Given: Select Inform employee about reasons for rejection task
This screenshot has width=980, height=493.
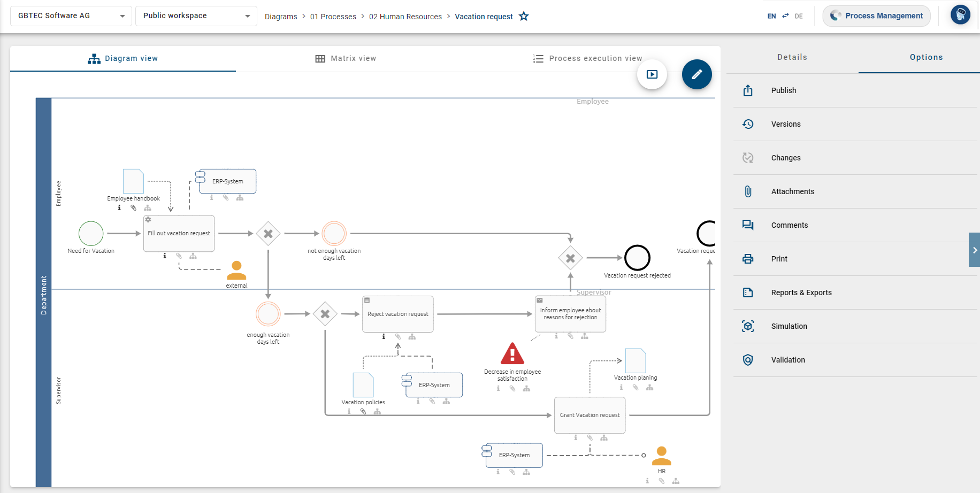Looking at the screenshot, I should click(570, 314).
